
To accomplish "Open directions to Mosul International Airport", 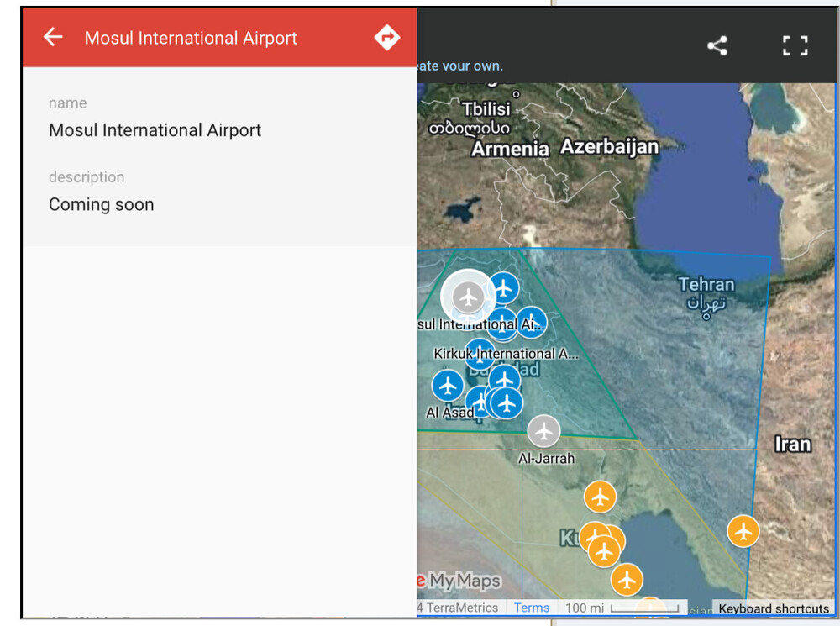I will pyautogui.click(x=386, y=37).
